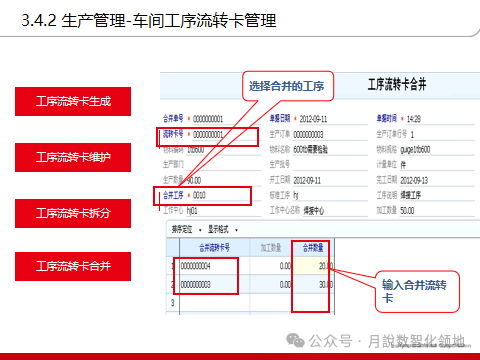The height and width of the screenshot is (360, 480).
Task: Select the 合并流转卡号 column header
Action: pyautogui.click(x=214, y=248)
